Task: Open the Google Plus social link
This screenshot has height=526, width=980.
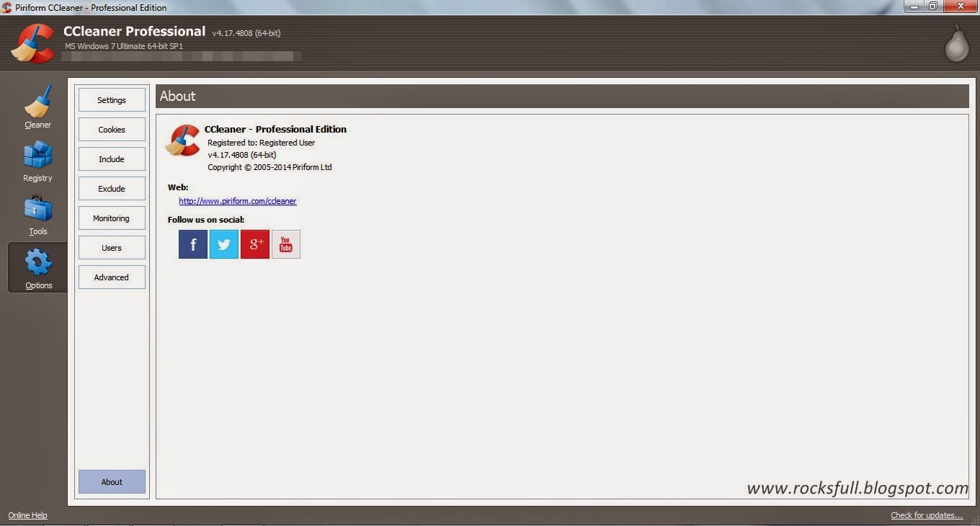Action: (x=255, y=244)
